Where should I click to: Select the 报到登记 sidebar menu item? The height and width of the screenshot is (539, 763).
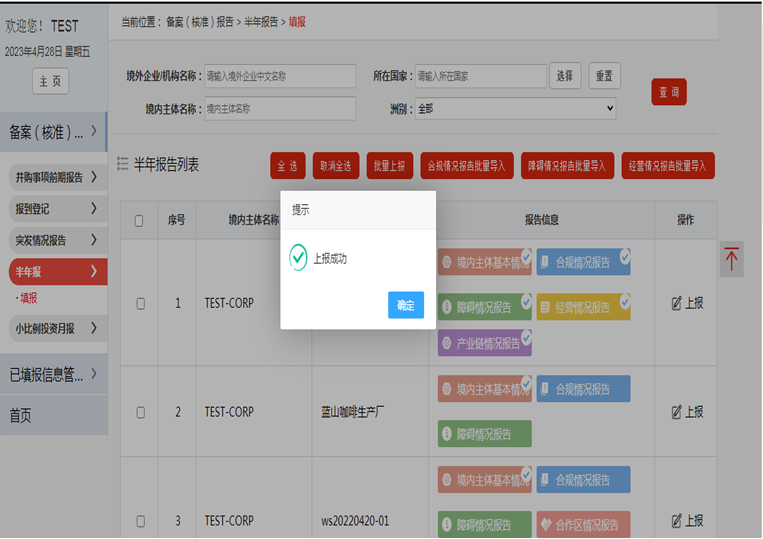click(x=57, y=209)
